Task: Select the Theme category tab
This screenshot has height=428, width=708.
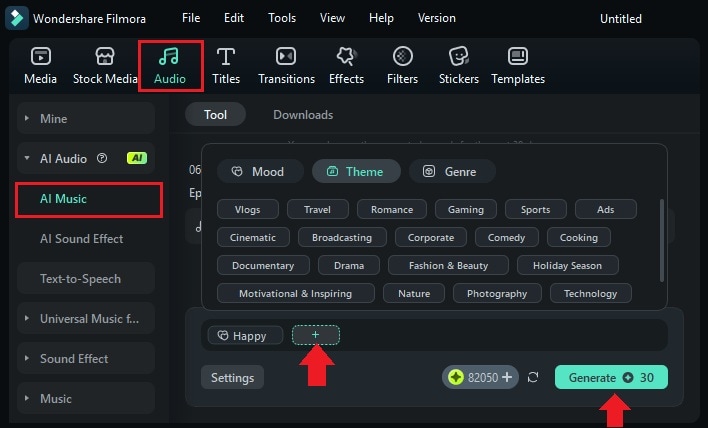Action: tap(356, 172)
